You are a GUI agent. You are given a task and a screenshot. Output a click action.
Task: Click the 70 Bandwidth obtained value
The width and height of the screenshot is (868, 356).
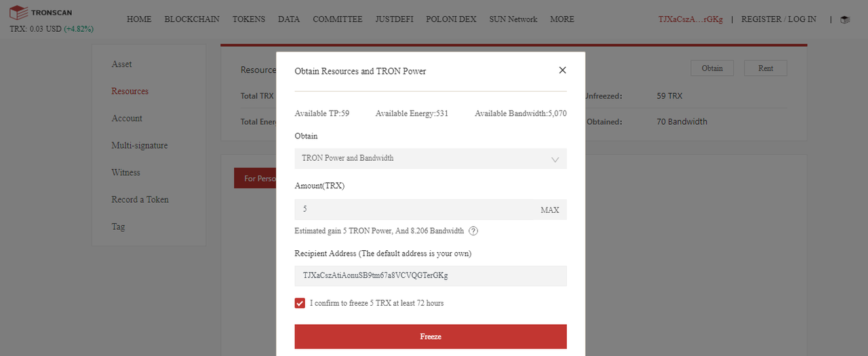point(682,122)
